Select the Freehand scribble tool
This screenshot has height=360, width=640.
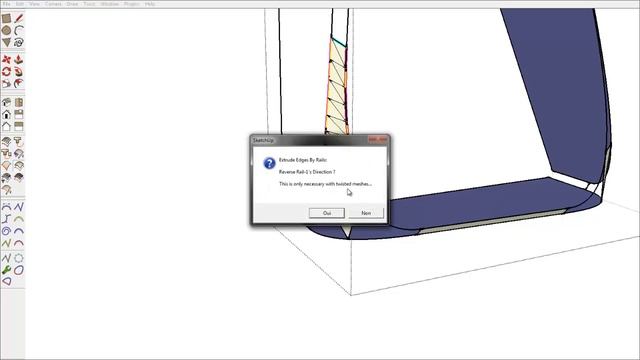pyautogui.click(x=19, y=42)
